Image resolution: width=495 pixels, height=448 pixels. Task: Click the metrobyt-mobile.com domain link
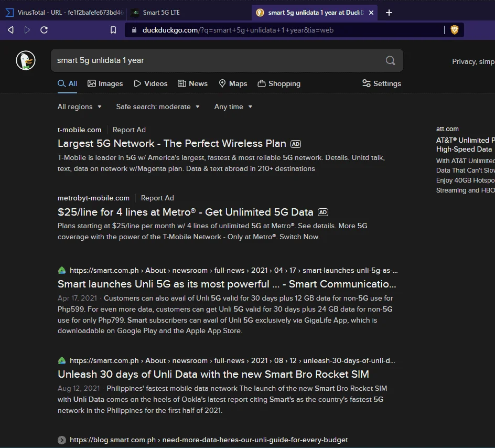pos(93,198)
